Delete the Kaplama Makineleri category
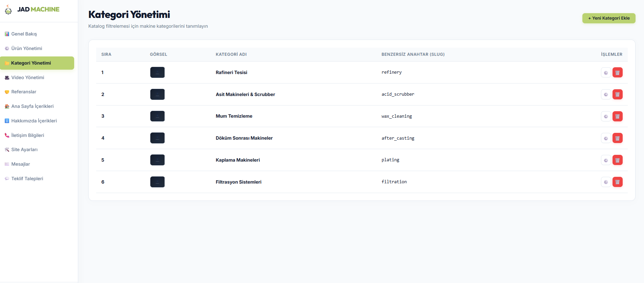 point(617,160)
